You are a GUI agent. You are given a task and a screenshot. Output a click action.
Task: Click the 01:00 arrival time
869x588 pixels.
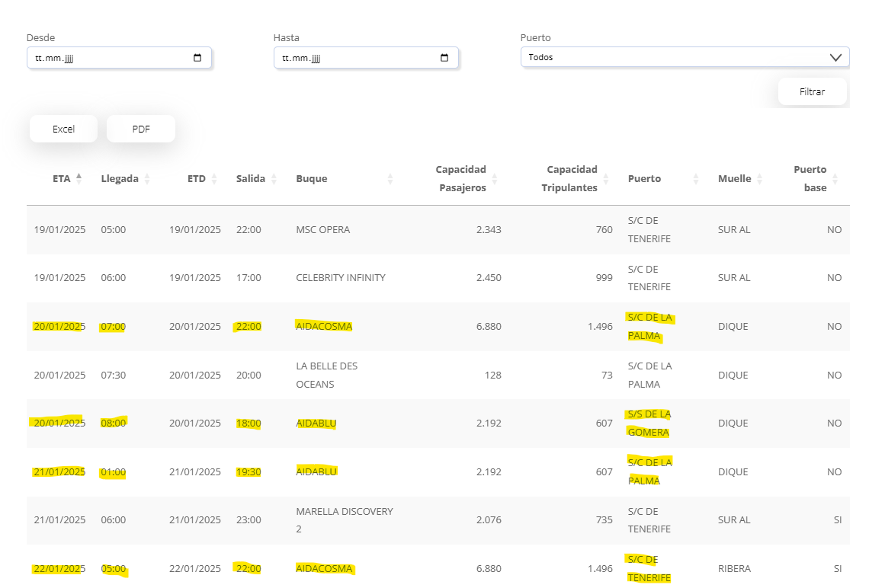click(x=113, y=472)
